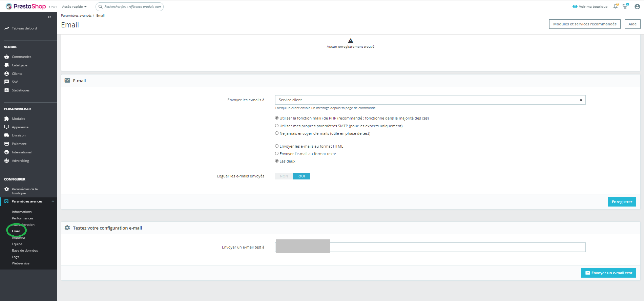Open the Accès rapide dropdown
Image resolution: width=644 pixels, height=301 pixels.
coord(74,6)
